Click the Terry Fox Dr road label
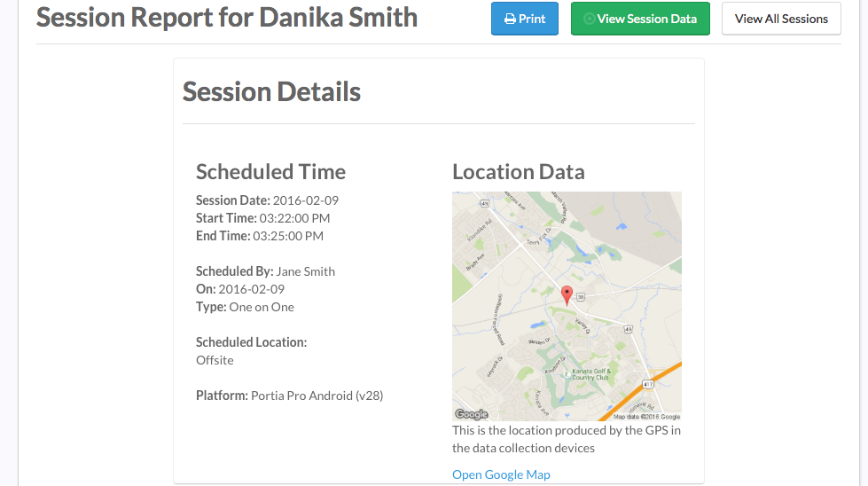This screenshot has height=486, width=868. (x=539, y=237)
